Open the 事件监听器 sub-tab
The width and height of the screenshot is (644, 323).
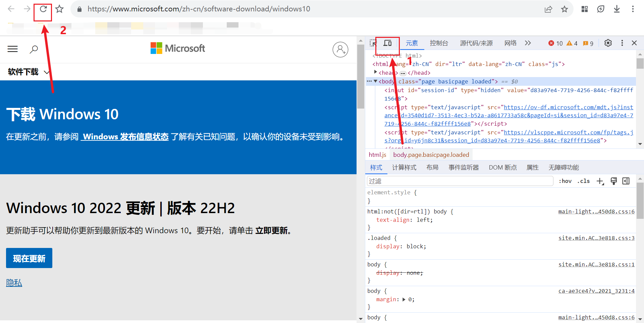[x=464, y=168]
